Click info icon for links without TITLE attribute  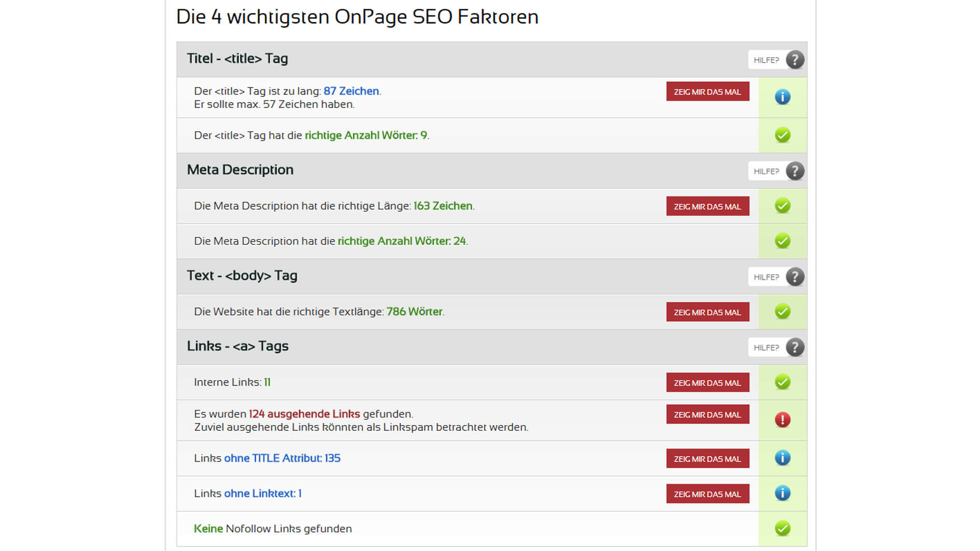(782, 458)
